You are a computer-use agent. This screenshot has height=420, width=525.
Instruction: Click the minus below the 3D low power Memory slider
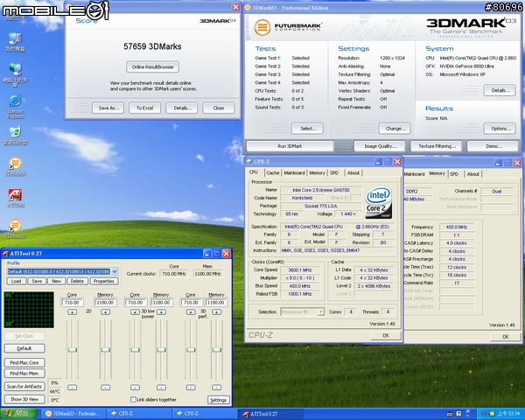click(x=161, y=387)
